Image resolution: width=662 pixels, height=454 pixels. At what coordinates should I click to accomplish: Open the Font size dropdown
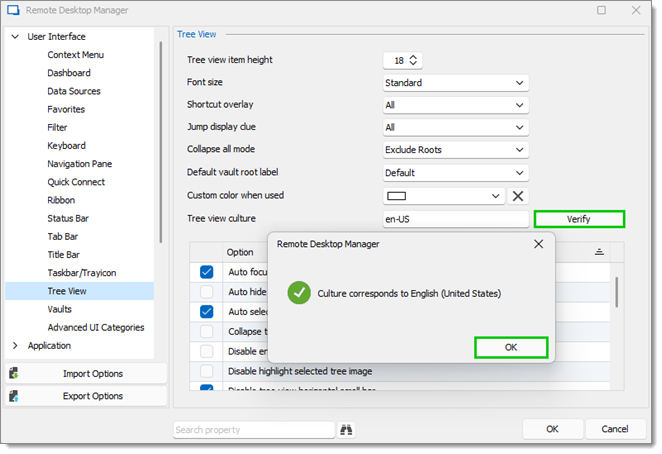point(456,83)
